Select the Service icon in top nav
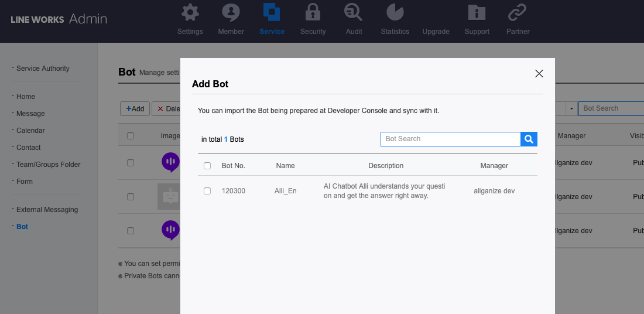 pos(272,12)
